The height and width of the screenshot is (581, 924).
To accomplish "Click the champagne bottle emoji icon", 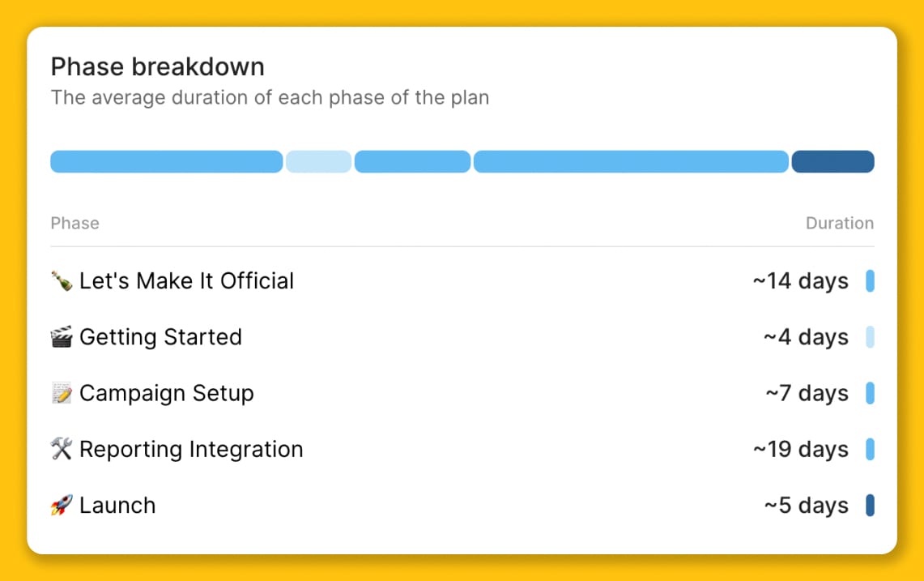I will click(x=62, y=280).
